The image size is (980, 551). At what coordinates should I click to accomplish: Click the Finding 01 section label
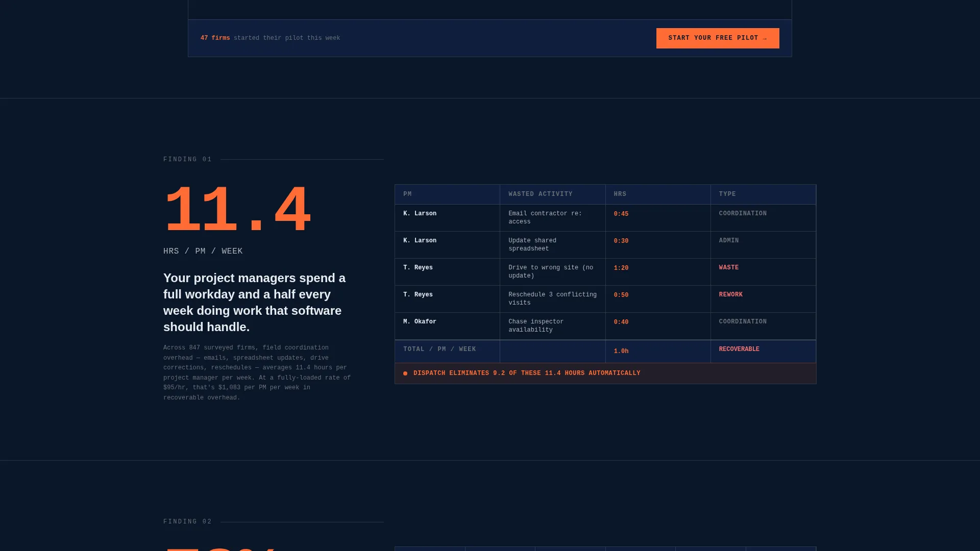[187, 160]
